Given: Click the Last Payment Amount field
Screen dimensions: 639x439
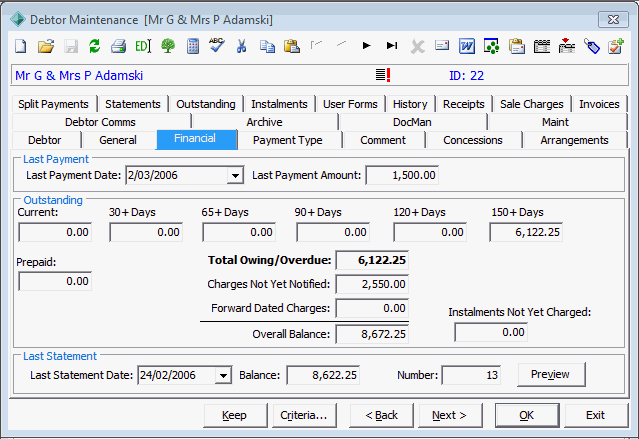Looking at the screenshot, I should tap(402, 175).
